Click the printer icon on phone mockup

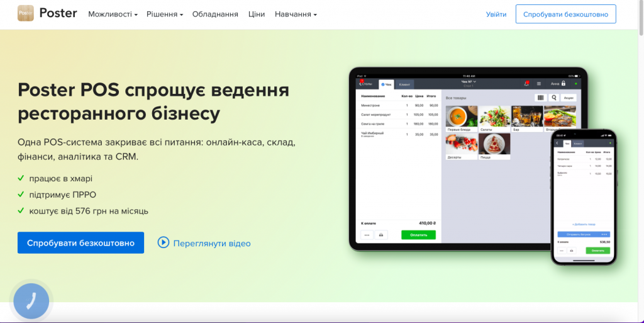[571, 250]
